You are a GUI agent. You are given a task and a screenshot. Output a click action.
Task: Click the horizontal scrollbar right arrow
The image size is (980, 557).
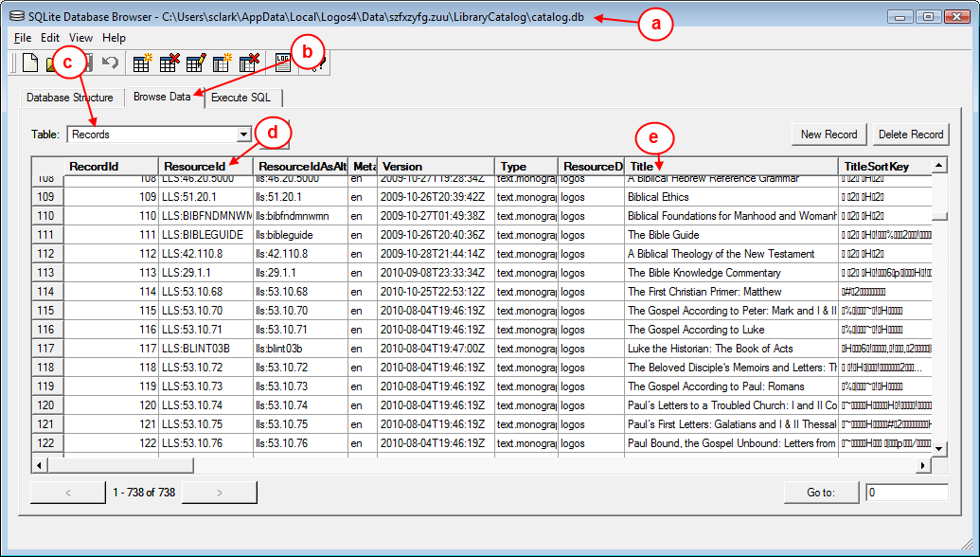point(923,466)
